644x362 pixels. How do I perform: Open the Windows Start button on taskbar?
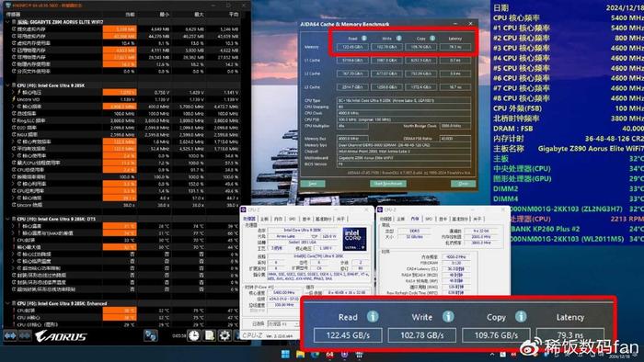pyautogui.click(x=285, y=355)
